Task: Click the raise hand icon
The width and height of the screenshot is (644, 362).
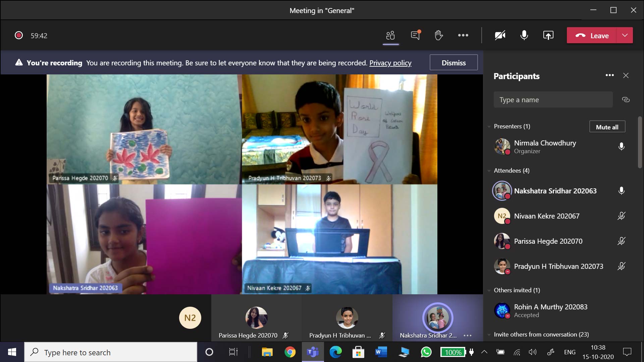Action: click(439, 35)
